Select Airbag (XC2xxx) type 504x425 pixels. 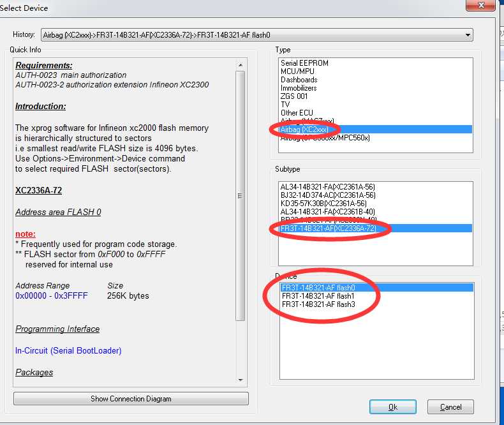306,130
